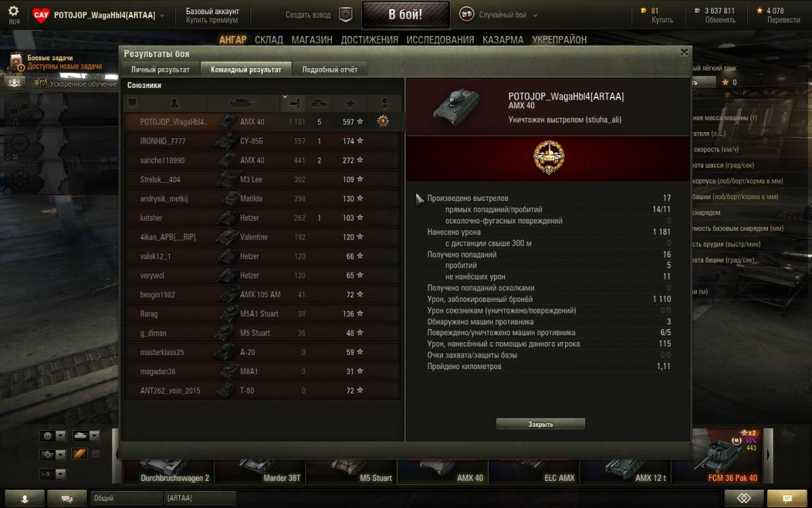The width and height of the screenshot is (812, 508).
Task: Sort allies by damage dealt column icon
Action: pyautogui.click(x=293, y=103)
